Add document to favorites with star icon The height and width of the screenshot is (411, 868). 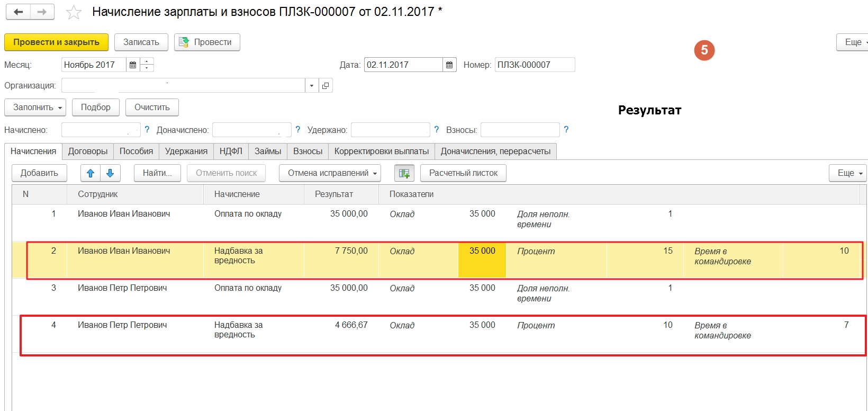pos(74,12)
